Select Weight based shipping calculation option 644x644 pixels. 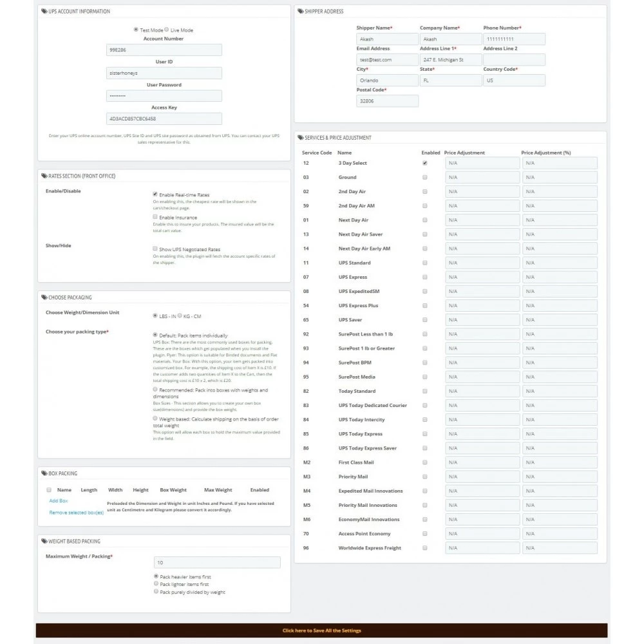tap(155, 418)
